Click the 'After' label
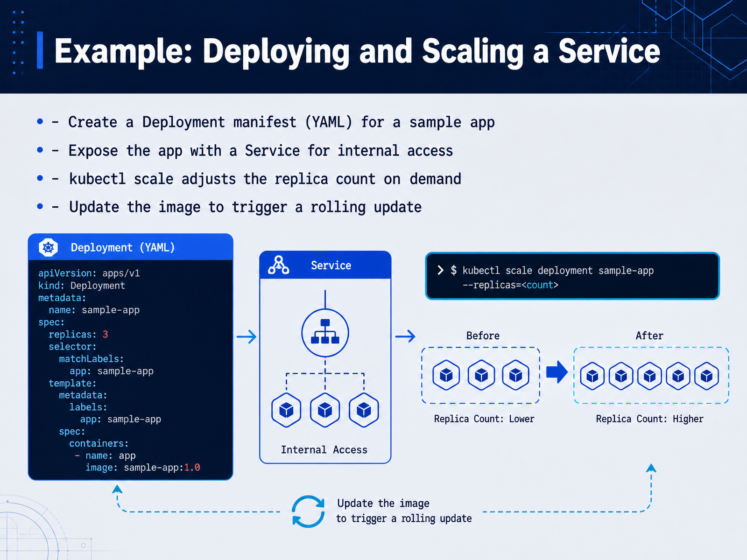This screenshot has width=747, height=560. click(x=649, y=336)
